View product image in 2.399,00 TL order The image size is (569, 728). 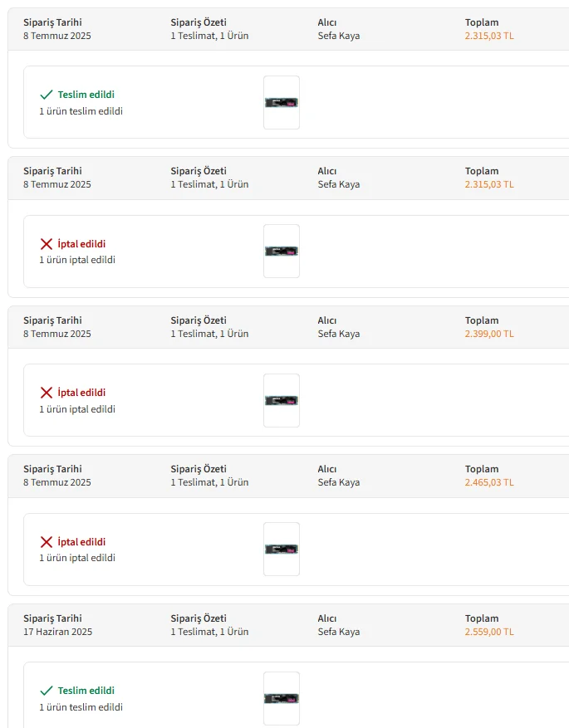click(x=282, y=400)
